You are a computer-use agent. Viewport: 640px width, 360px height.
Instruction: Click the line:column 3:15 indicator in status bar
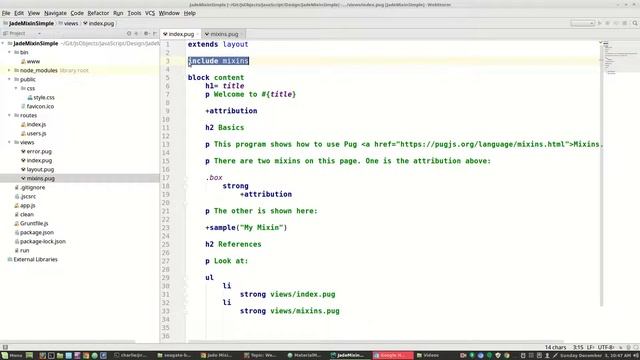pyautogui.click(x=578, y=347)
